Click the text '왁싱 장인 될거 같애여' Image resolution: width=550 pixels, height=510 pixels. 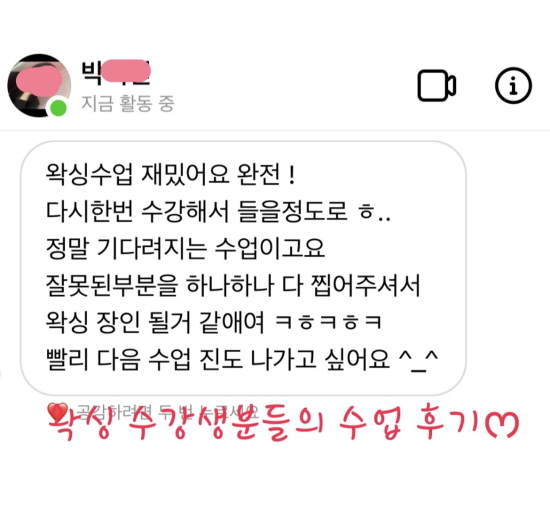[155, 322]
